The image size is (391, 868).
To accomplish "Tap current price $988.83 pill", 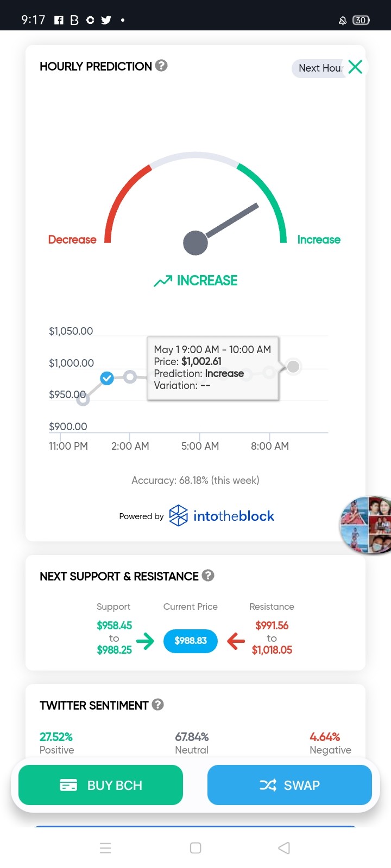I will tap(191, 641).
